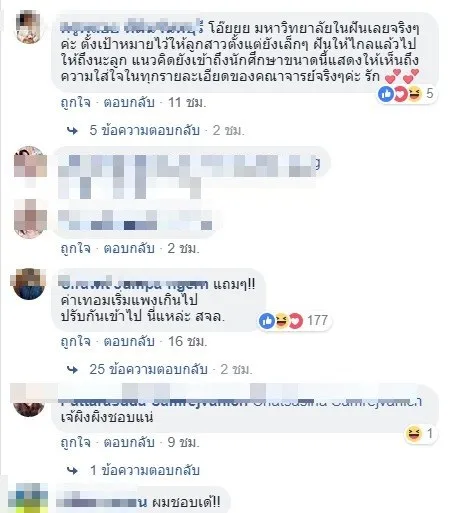
Task: Click the laughing reaction icon with count 1
Action: pos(414,434)
